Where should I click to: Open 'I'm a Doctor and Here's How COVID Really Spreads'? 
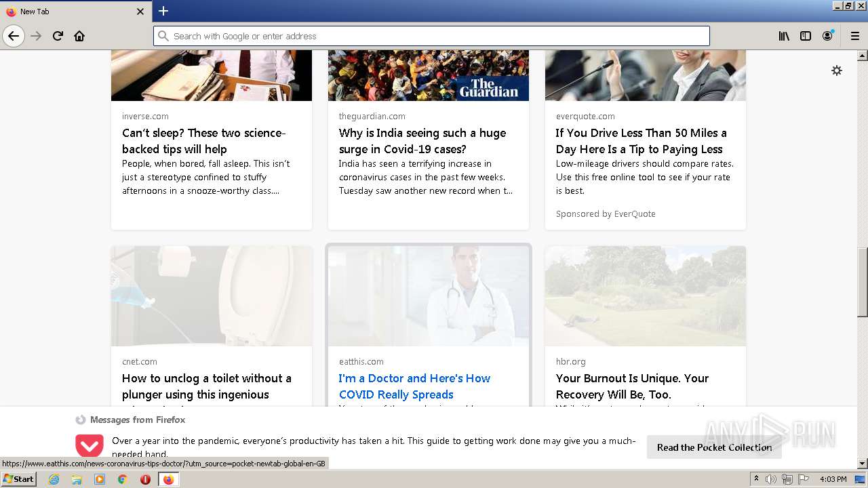point(414,386)
